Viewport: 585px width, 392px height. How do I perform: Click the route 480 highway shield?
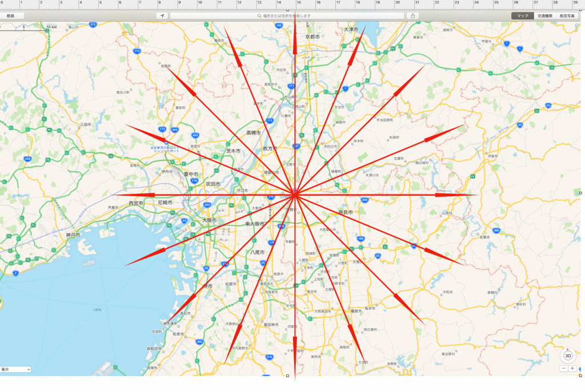(199, 342)
